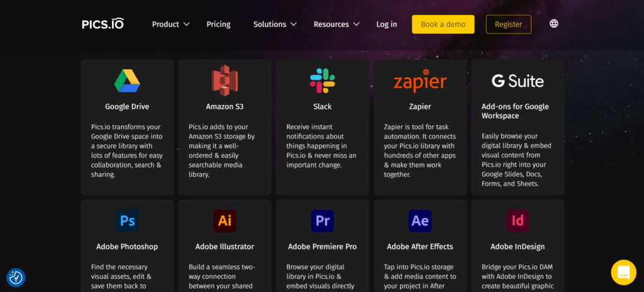Expand the Solutions dropdown chevron
This screenshot has width=644, height=292.
click(x=293, y=25)
